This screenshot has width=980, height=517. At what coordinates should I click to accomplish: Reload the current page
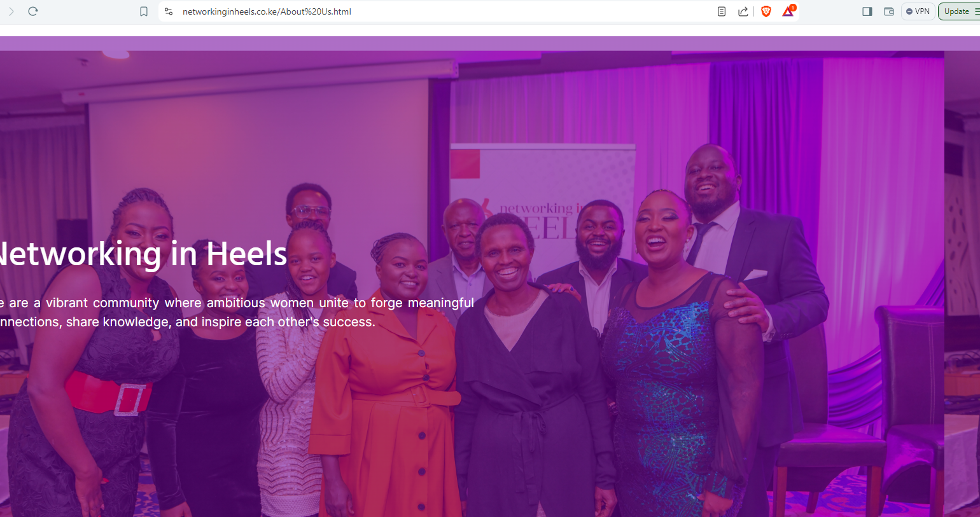click(x=33, y=11)
